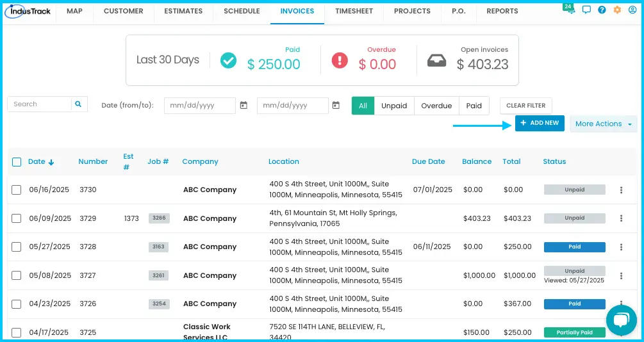Select the All filter button

[x=363, y=106]
